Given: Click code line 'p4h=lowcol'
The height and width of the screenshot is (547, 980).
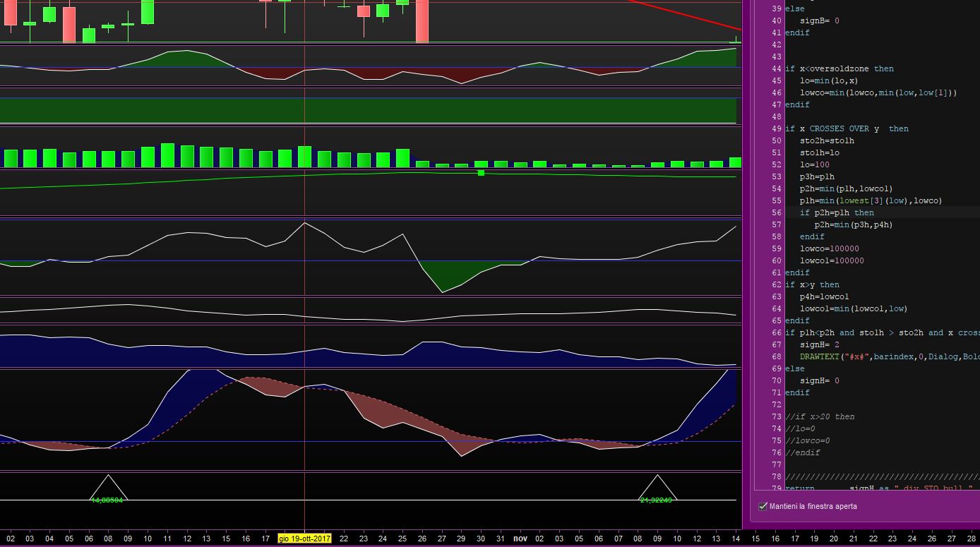Looking at the screenshot, I should point(824,296).
